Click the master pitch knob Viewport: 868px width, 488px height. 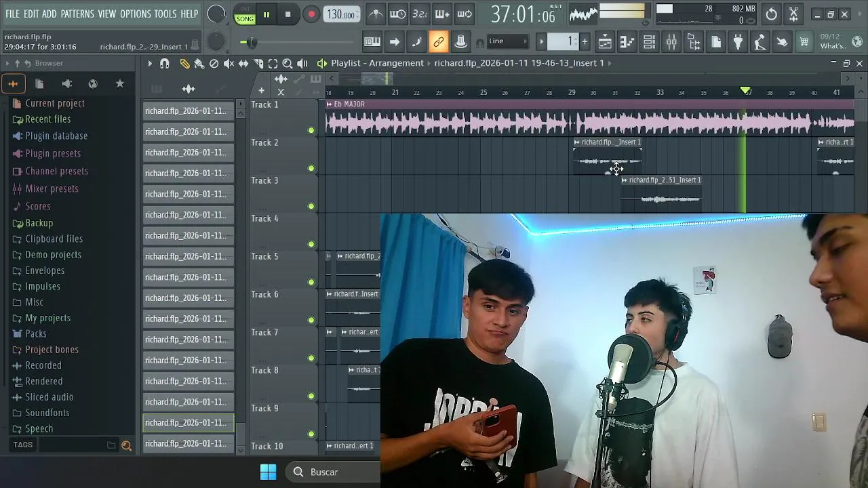[216, 41]
